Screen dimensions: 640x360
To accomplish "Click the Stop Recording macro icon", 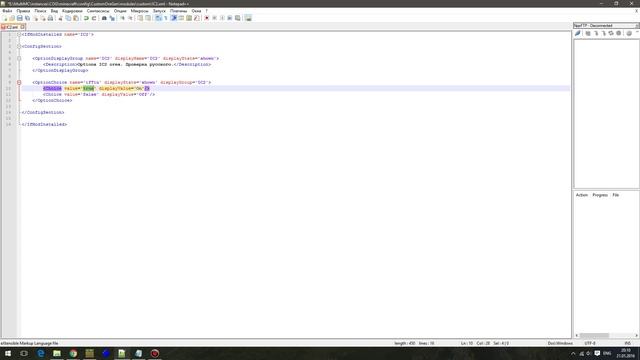I will click(214, 18).
